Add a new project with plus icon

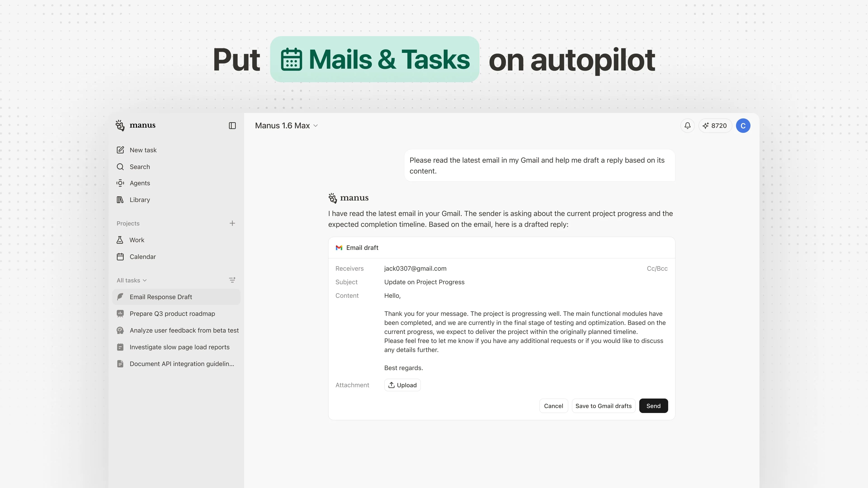232,223
